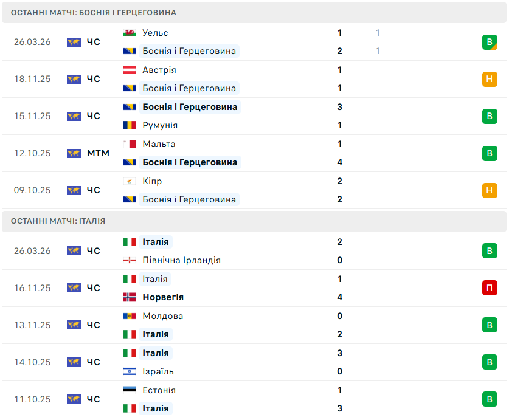Image resolution: width=509 pixels, height=420 pixels.
Task: Select the Північна Ірландія team name
Action: pos(181,260)
